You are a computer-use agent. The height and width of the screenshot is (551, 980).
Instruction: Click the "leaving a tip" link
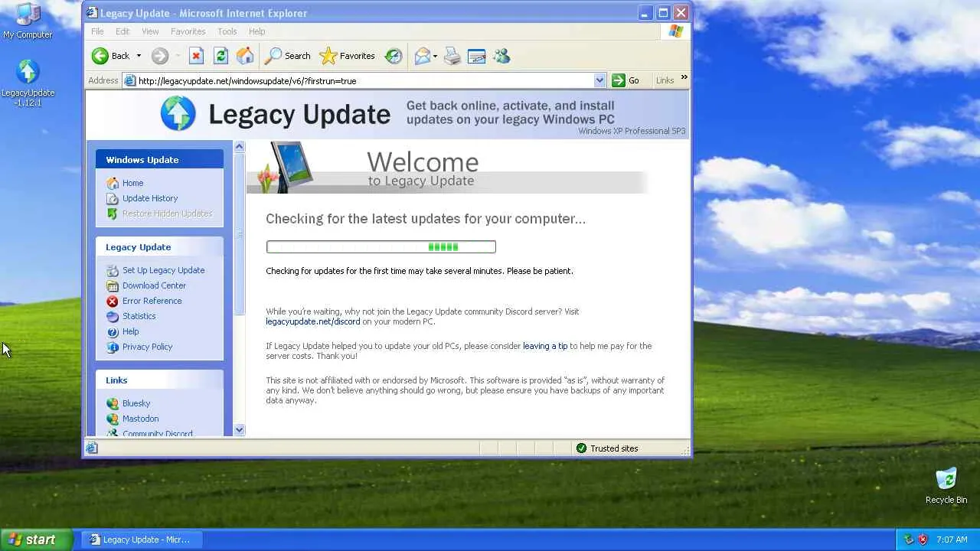click(545, 346)
